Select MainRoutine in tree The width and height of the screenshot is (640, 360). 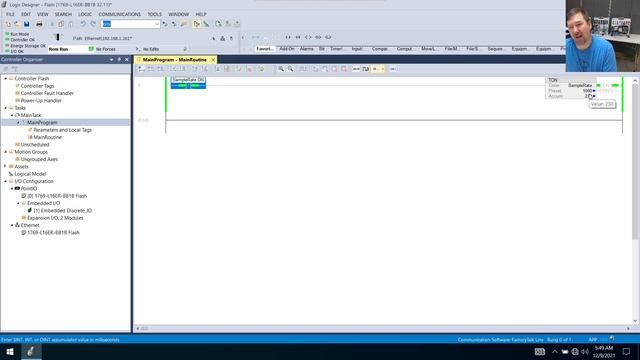47,137
